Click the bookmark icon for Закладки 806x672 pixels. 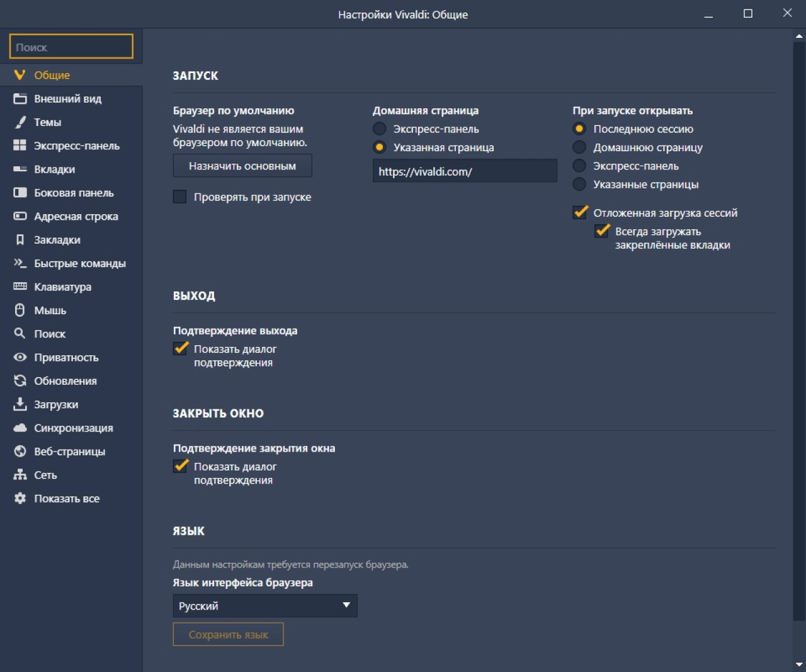click(x=20, y=240)
